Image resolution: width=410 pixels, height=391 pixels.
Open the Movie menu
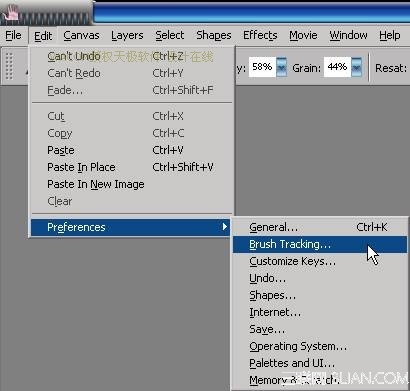pos(303,35)
